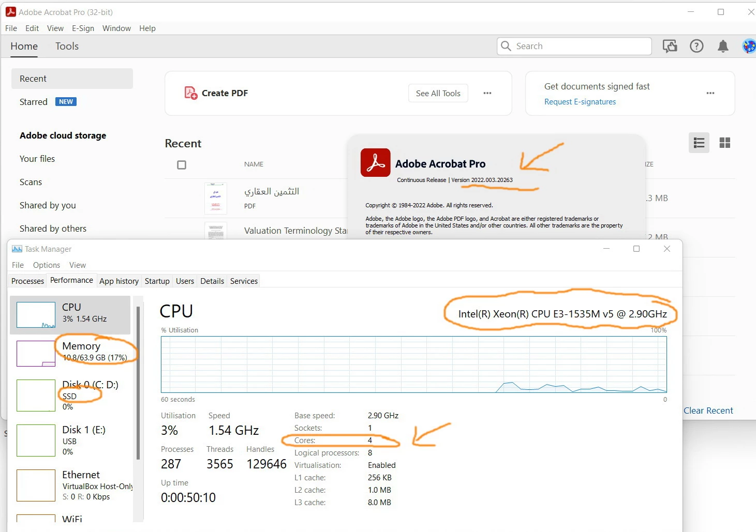The height and width of the screenshot is (532, 756).
Task: Open Your files in cloud storage
Action: point(37,159)
